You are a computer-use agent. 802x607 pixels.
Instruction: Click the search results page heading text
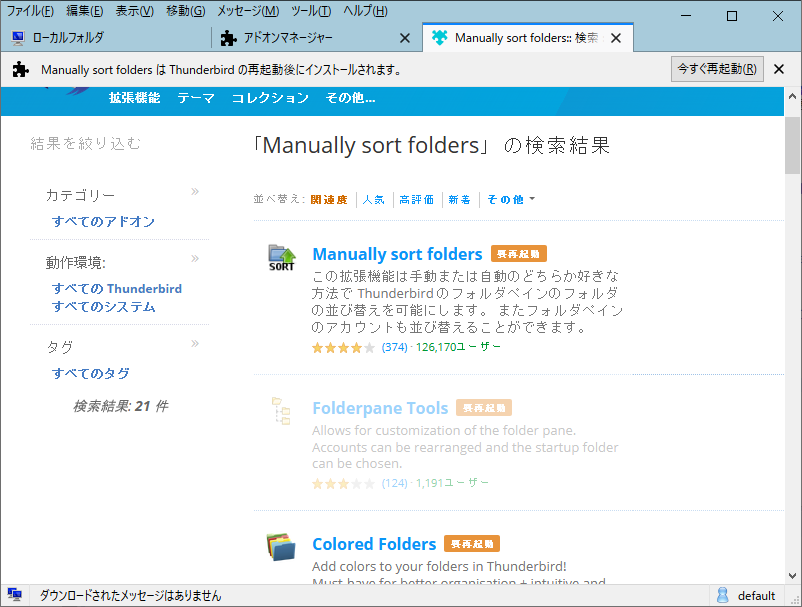pyautogui.click(x=431, y=146)
